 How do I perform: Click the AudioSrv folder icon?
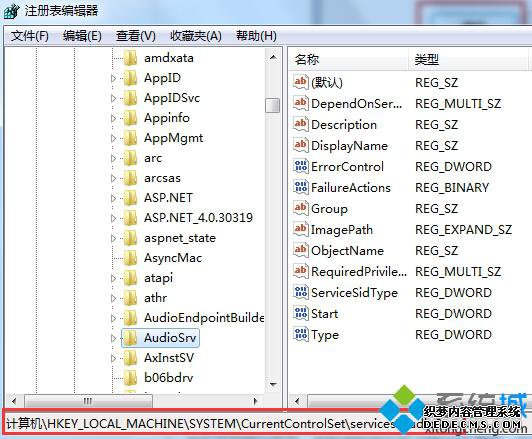click(130, 338)
